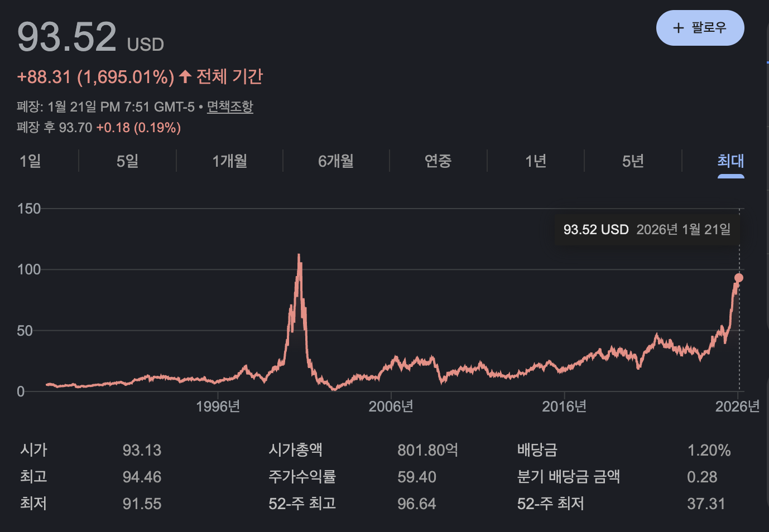
Task: Click the plus Follow (팔로우) button
Action: [700, 28]
